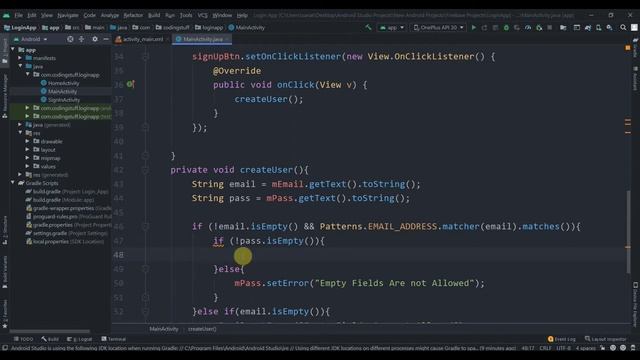Image resolution: width=640 pixels, height=360 pixels.
Task: Click the Collapse All icon in project panel
Action: (82, 39)
